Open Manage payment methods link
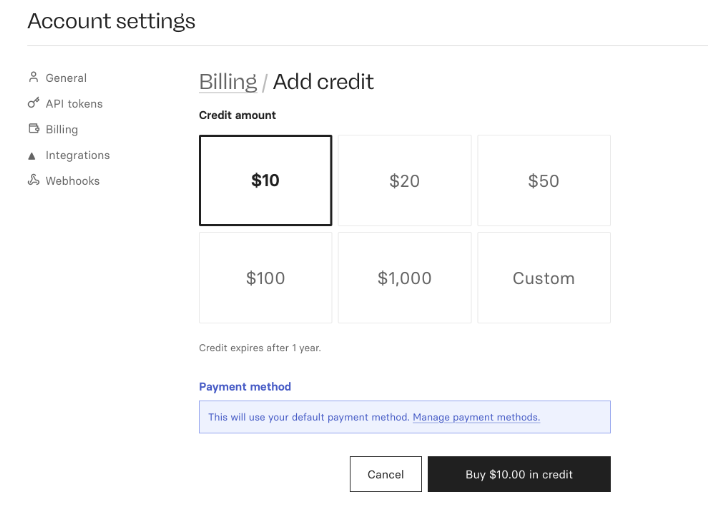 coord(476,417)
